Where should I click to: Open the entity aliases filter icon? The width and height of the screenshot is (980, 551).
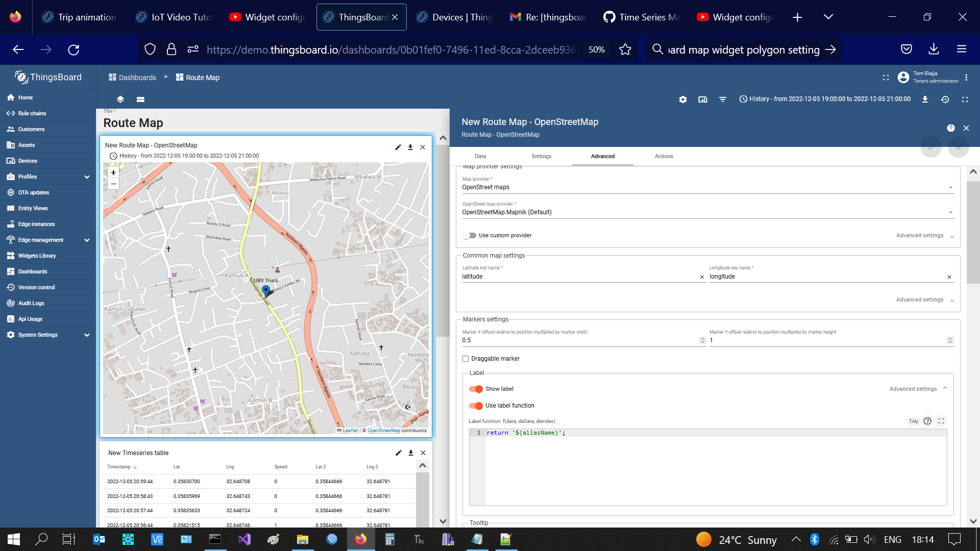723,99
